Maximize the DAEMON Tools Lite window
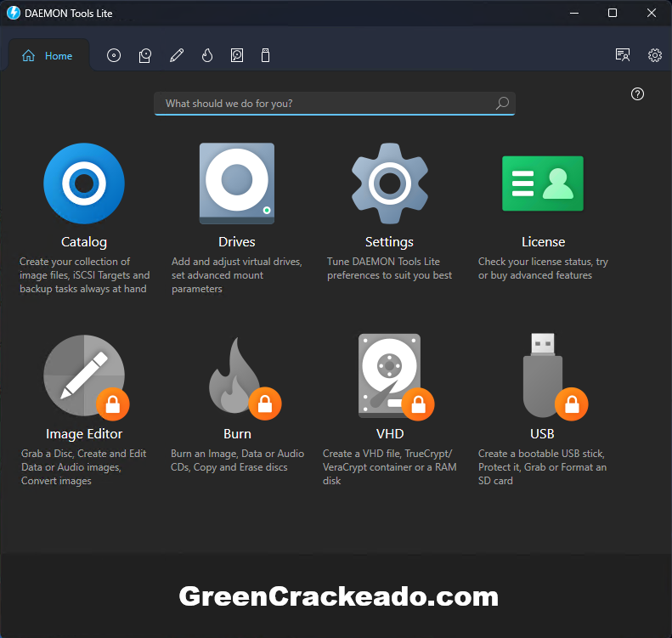 pyautogui.click(x=613, y=13)
